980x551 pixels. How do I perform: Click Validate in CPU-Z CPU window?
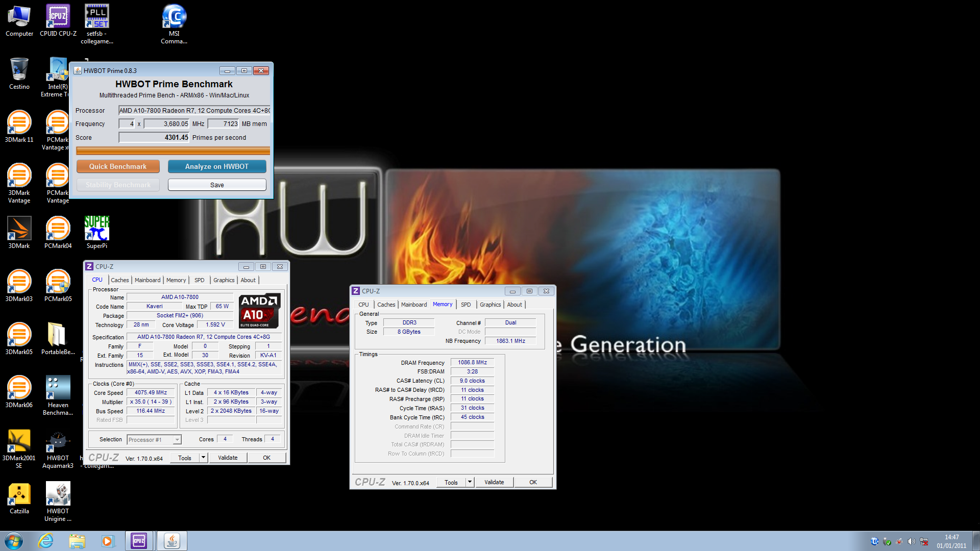228,458
